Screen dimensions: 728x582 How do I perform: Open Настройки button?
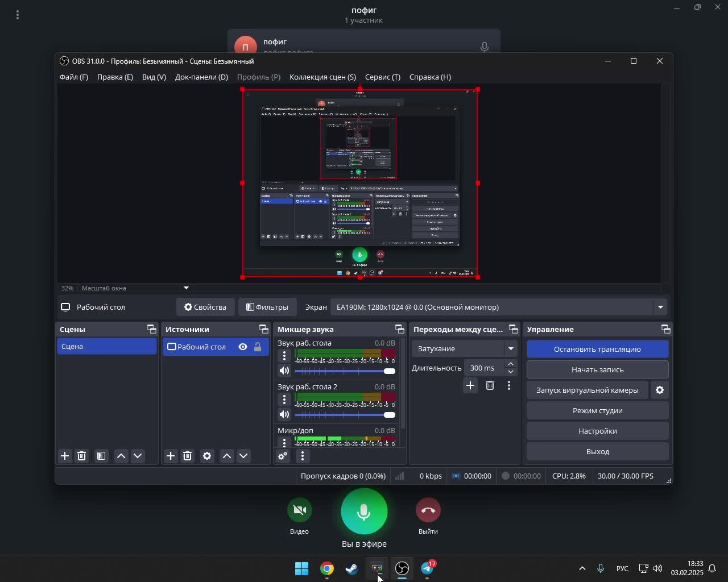597,431
